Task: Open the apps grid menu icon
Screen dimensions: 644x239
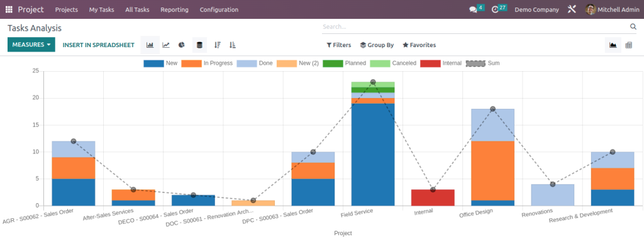Action: [x=9, y=9]
